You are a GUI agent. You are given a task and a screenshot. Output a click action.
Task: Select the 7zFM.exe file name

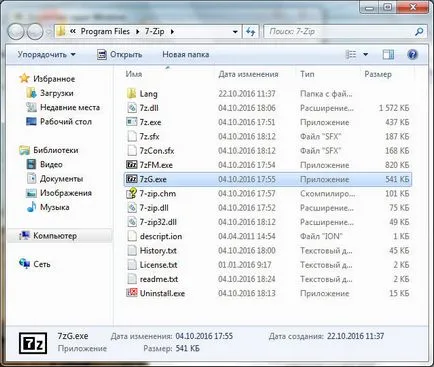[156, 165]
